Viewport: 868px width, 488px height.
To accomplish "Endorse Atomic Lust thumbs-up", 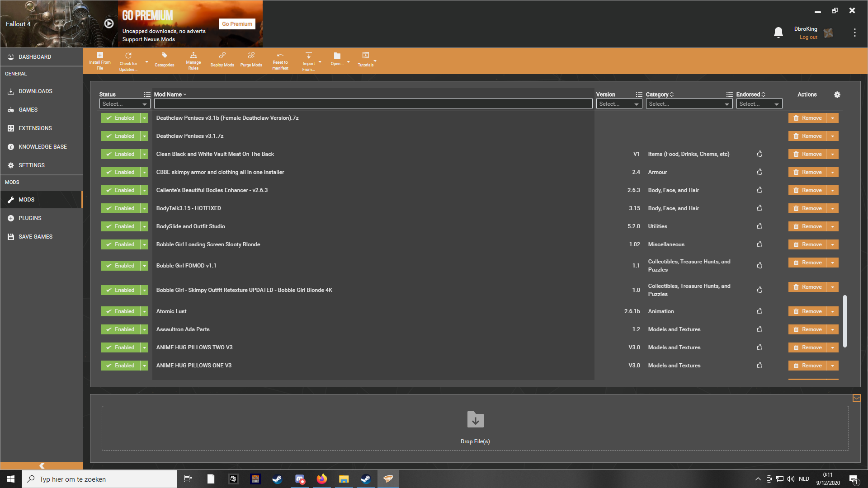I will point(759,311).
